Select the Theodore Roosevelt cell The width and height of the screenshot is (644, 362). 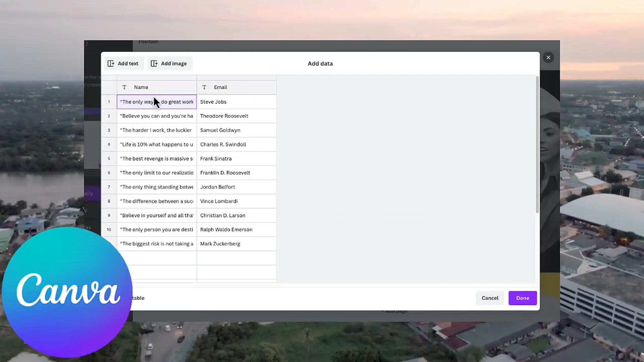point(236,116)
